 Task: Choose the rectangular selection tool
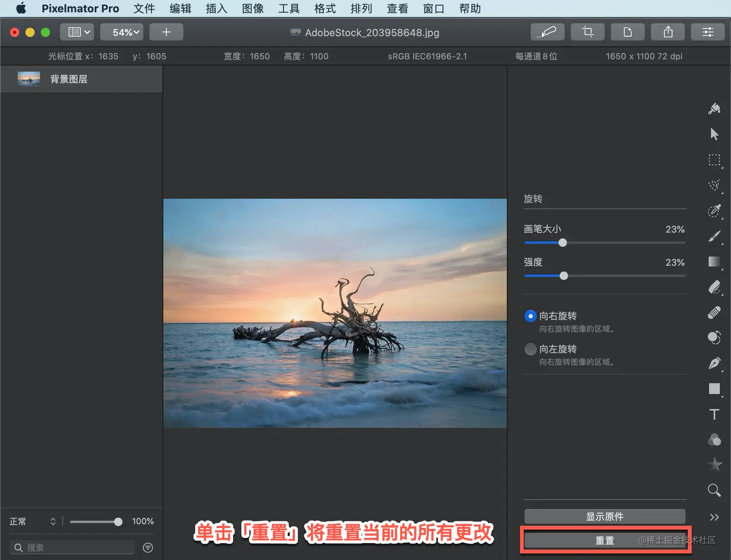point(714,160)
